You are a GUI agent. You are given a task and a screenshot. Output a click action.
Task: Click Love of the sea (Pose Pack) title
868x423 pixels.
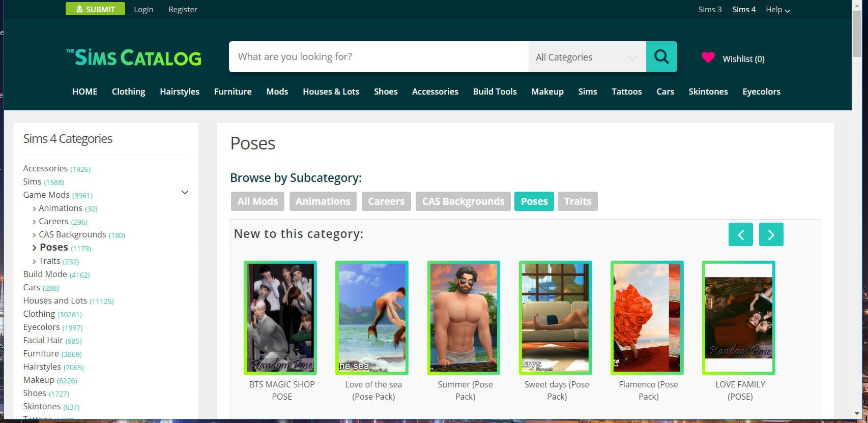point(373,390)
